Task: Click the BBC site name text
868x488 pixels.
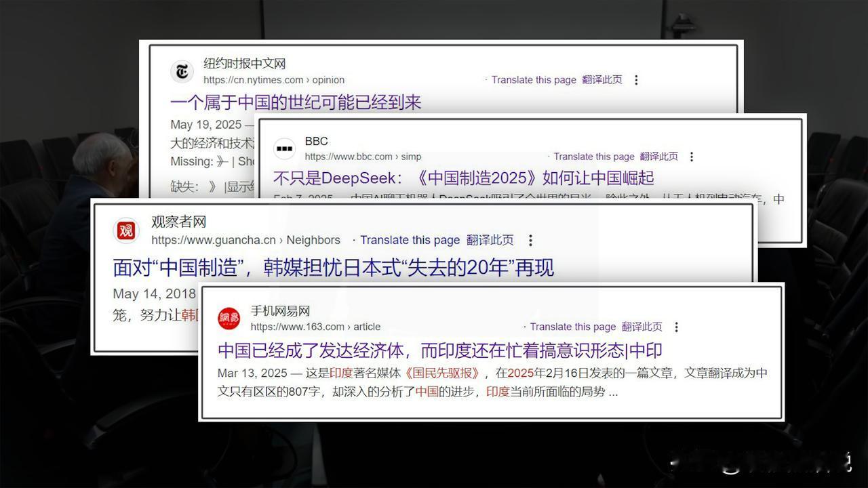Action: tap(317, 141)
